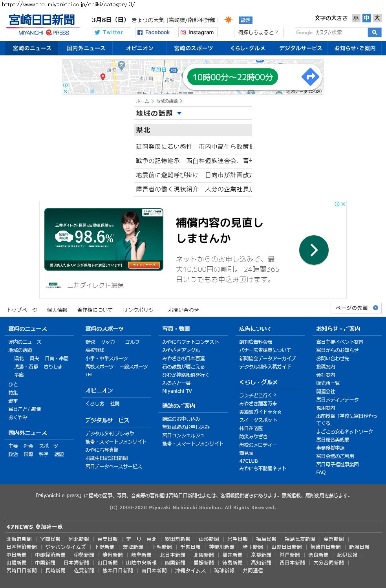Screen dimensions: 386x588
Task: Click 宮日主催イベント案内 link
Action: coord(340,342)
